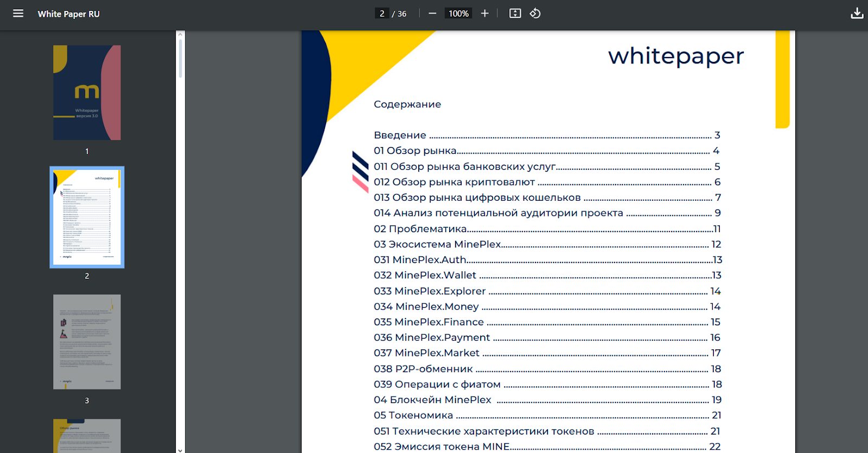Click the '05 Токеномика' contents line
868x453 pixels.
point(548,415)
